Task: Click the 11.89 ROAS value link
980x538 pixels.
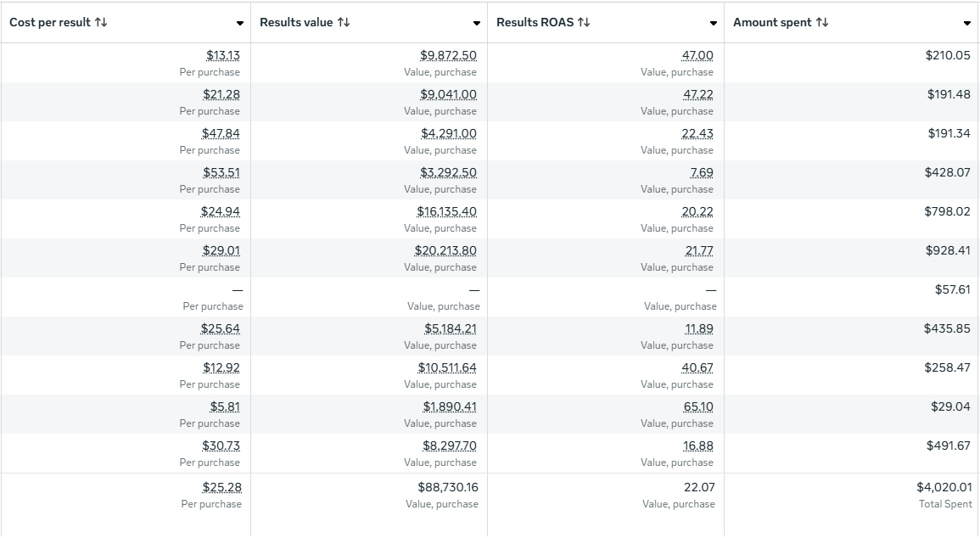Action: [701, 328]
